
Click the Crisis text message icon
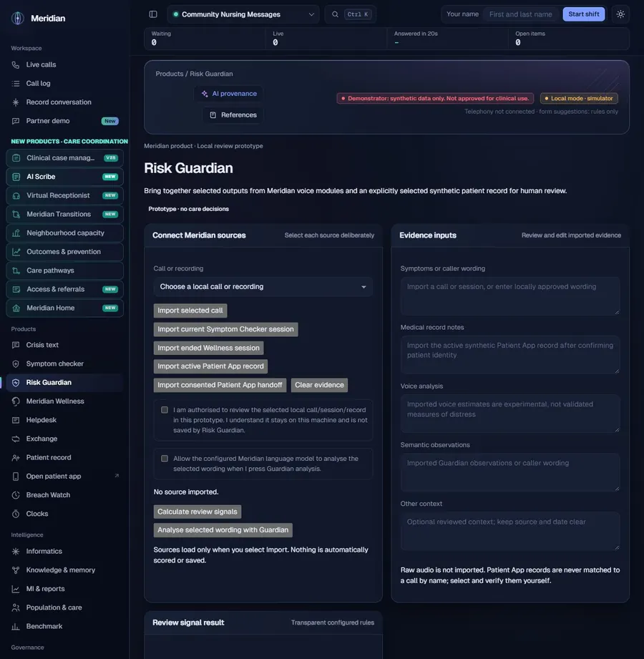tap(16, 345)
